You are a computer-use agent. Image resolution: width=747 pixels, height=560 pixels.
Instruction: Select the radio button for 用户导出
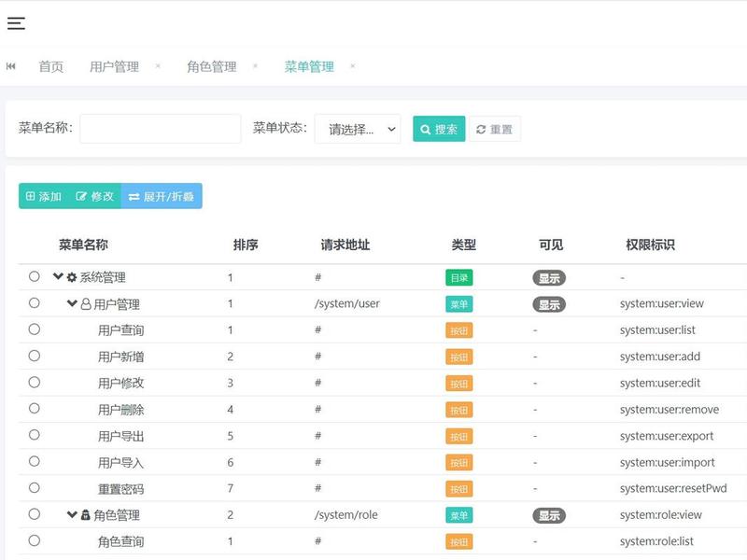pyautogui.click(x=35, y=435)
